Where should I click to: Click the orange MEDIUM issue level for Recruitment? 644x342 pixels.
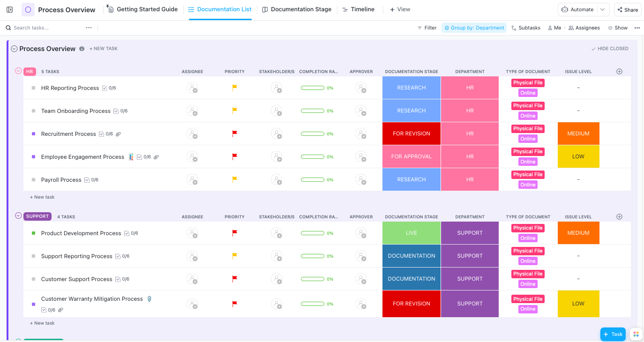[578, 134]
